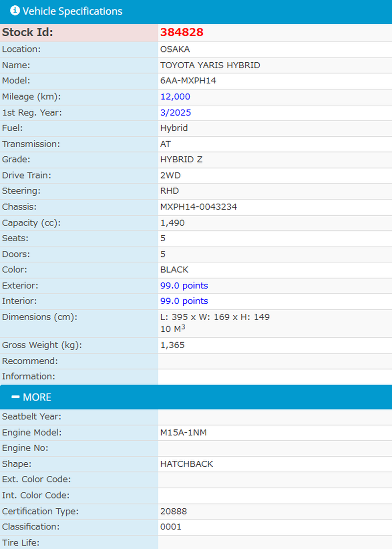Image resolution: width=392 pixels, height=549 pixels.
Task: Click the registration year 3/2025
Action: tap(175, 113)
